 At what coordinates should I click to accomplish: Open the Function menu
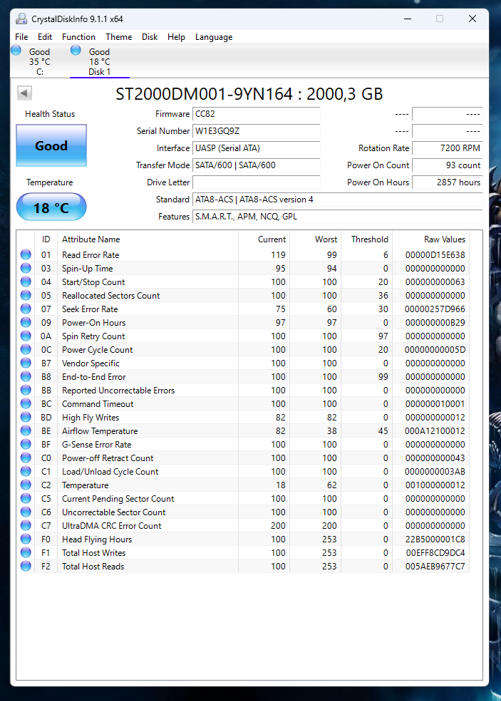tap(79, 37)
